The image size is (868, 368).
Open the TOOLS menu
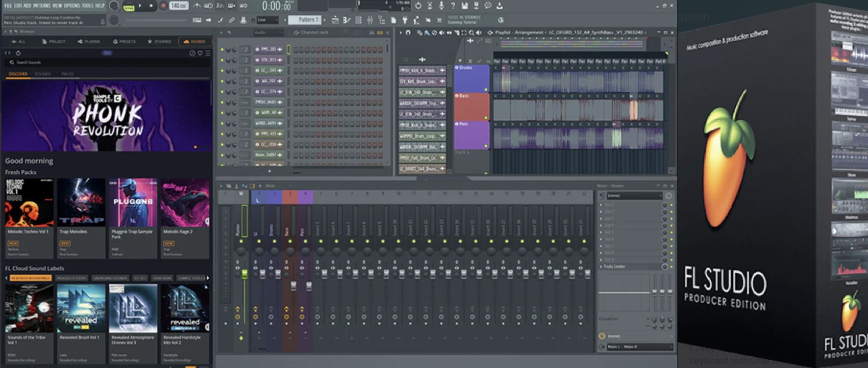(x=88, y=5)
